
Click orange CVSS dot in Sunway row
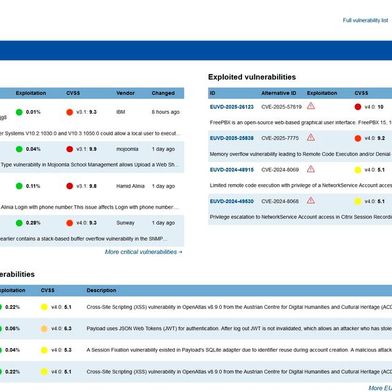70,223
